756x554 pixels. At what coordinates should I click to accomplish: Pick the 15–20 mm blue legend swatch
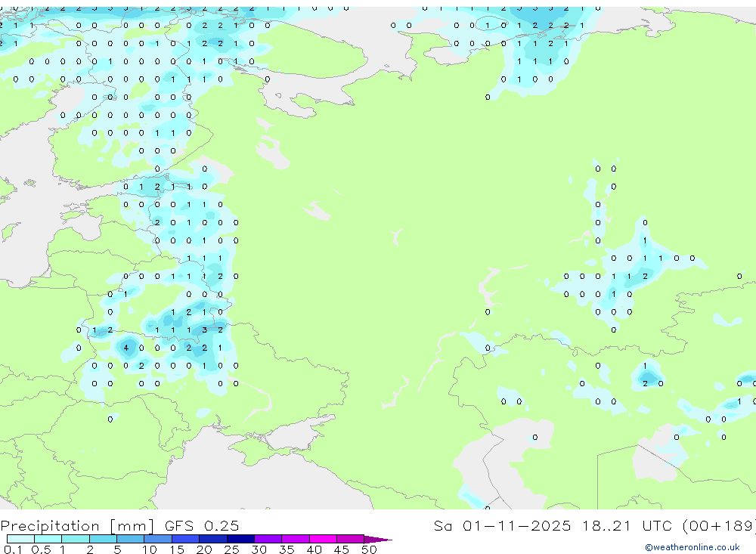click(186, 539)
